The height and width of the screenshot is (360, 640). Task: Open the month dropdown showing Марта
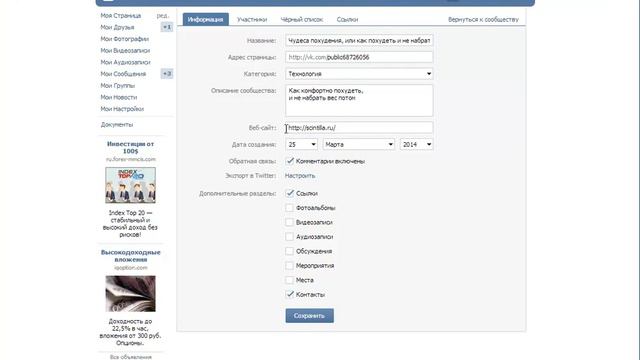point(359,144)
